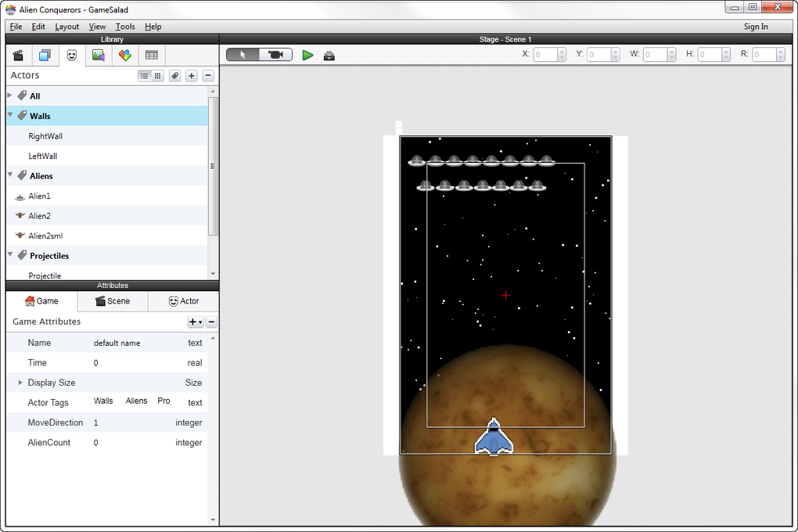Collapse the Walls tag group
Image resolution: width=798 pixels, height=532 pixels.
[10, 115]
